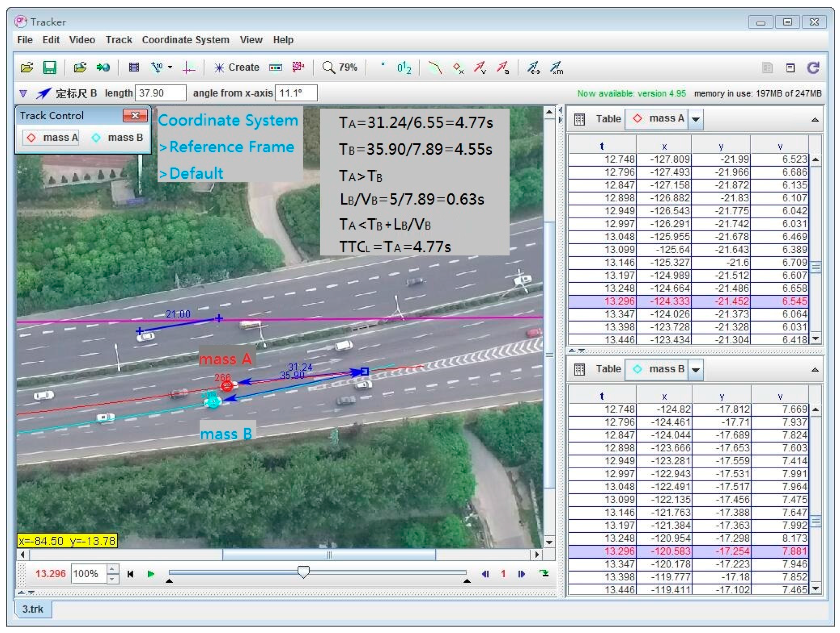Image resolution: width=840 pixels, height=633 pixels.
Task: Click the refresh icon in toolbar
Action: (x=813, y=68)
